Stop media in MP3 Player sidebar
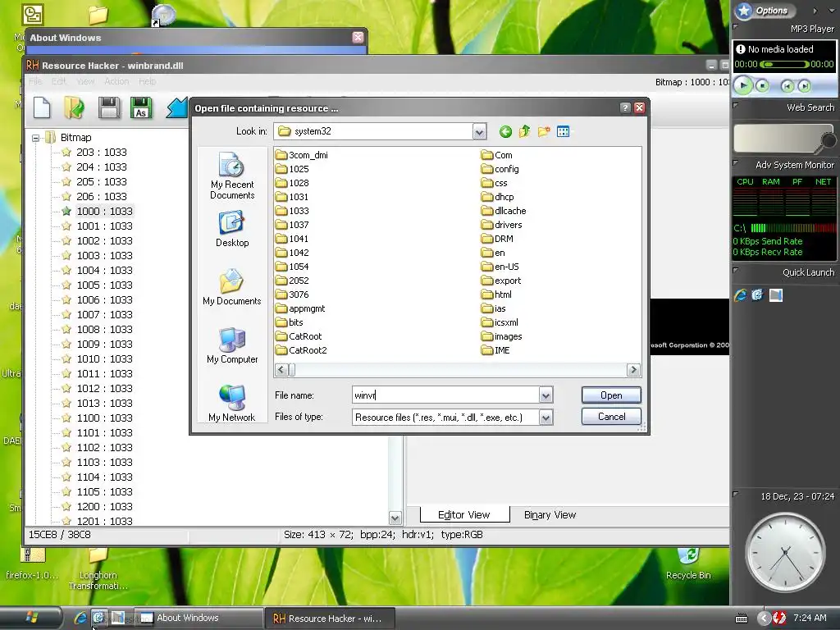 762,85
